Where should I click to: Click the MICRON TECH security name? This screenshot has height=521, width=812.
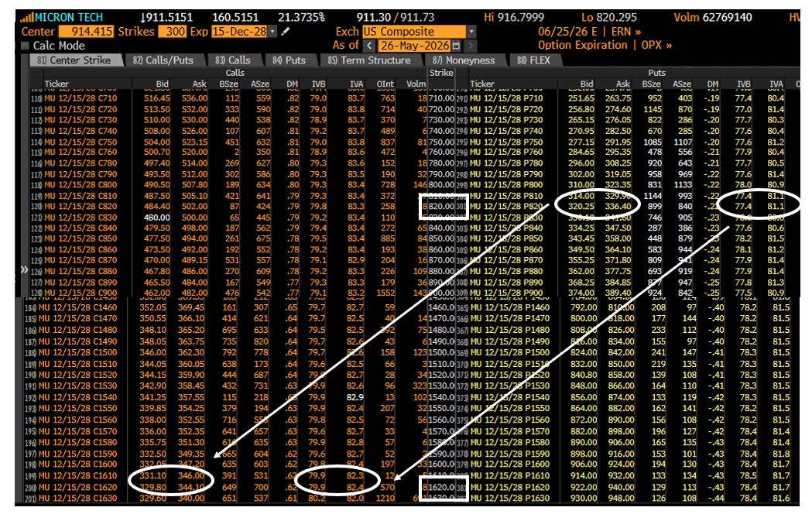(69, 18)
